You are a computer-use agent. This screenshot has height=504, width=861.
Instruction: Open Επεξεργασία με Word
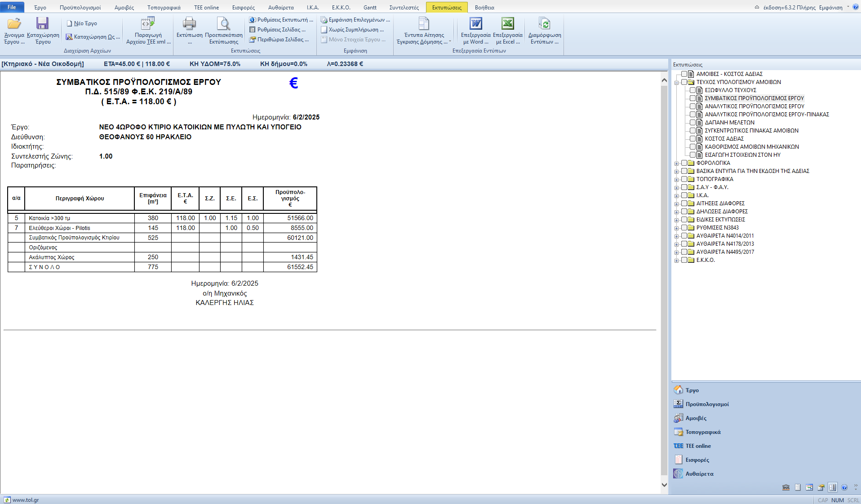475,24
